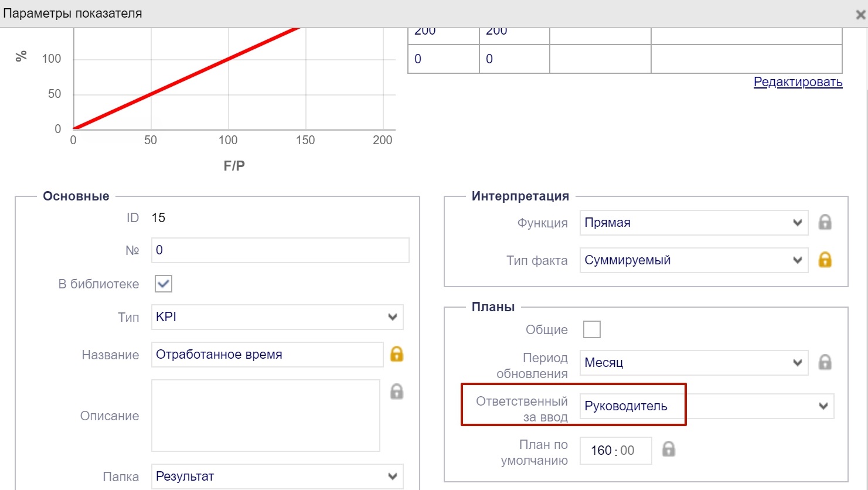Expand the Тип факта dropdown
The height and width of the screenshot is (490, 868).
[693, 260]
